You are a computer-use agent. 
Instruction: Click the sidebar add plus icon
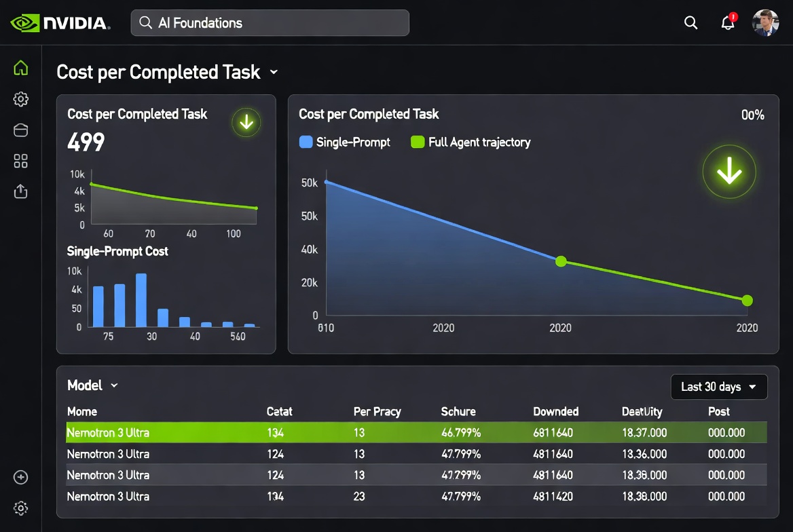(21, 478)
